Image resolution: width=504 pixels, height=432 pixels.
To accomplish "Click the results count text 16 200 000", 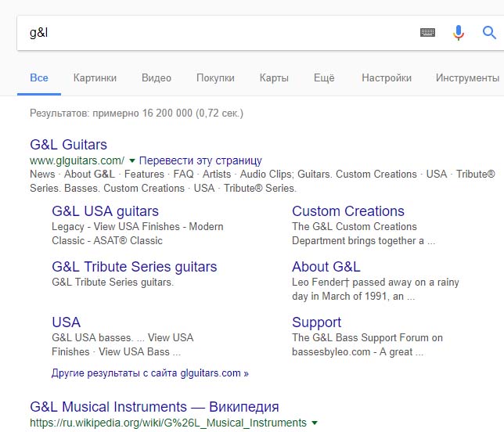I will [167, 113].
